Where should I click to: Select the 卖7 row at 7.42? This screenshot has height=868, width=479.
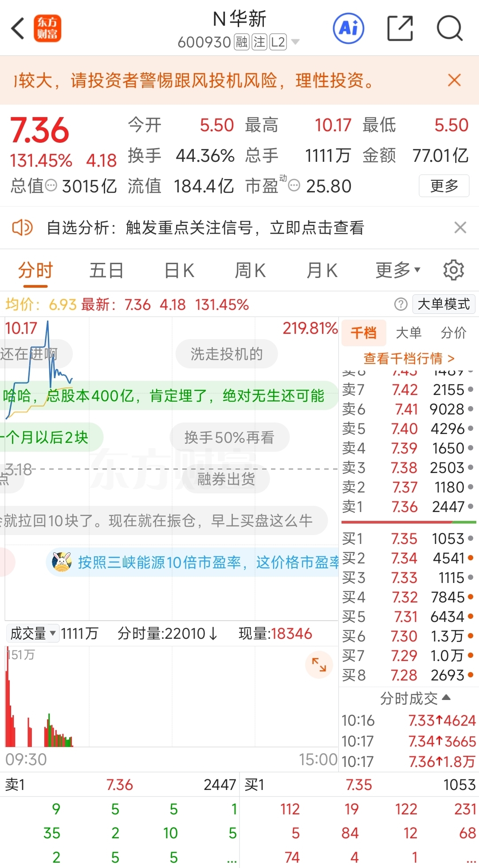click(408, 390)
